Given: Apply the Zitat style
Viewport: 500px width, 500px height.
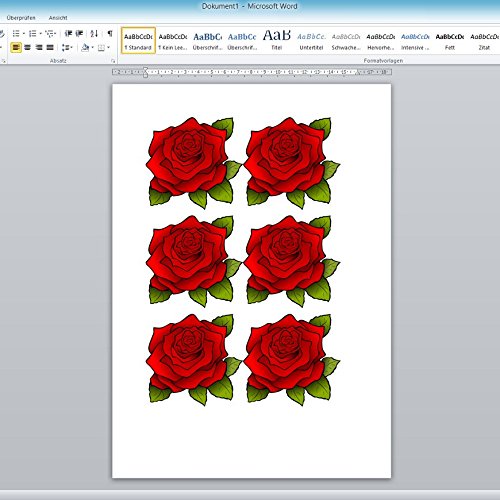Looking at the screenshot, I should click(x=484, y=41).
